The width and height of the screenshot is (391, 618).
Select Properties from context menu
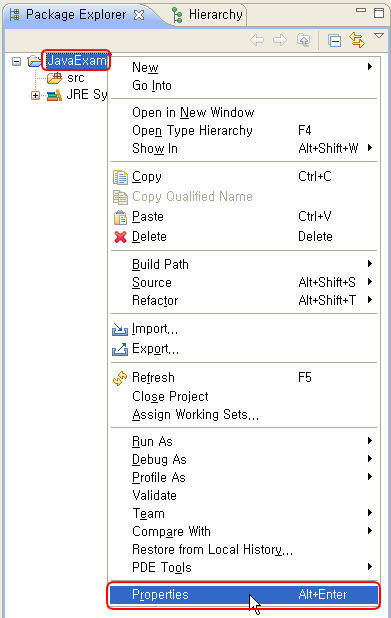[x=244, y=595]
